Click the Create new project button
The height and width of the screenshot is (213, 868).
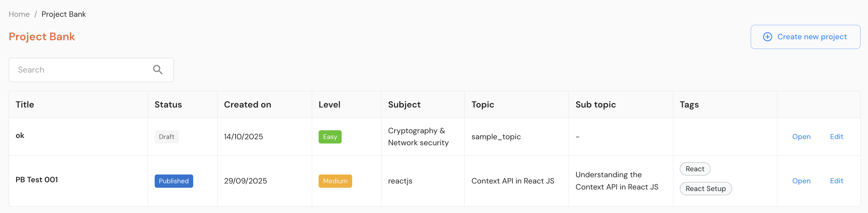[805, 37]
